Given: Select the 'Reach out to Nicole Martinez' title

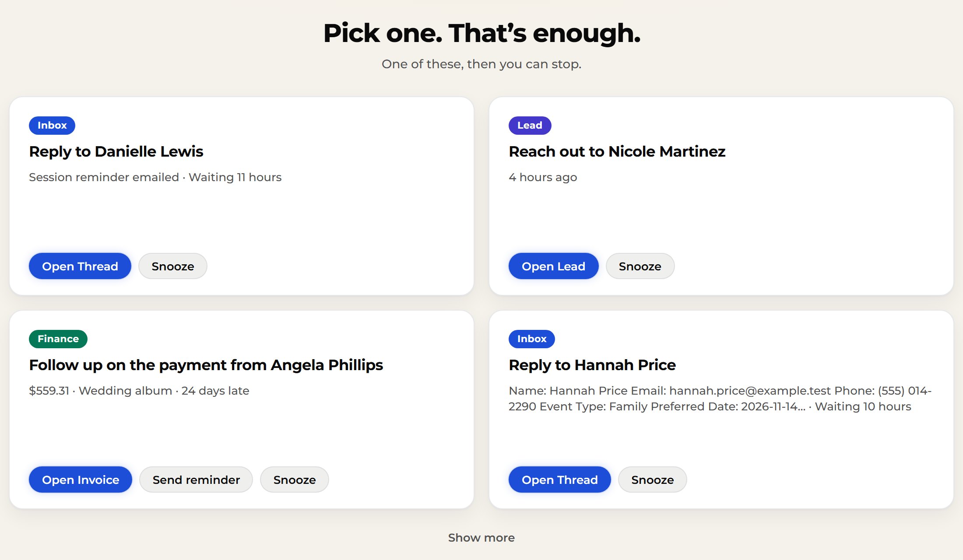Looking at the screenshot, I should point(617,151).
